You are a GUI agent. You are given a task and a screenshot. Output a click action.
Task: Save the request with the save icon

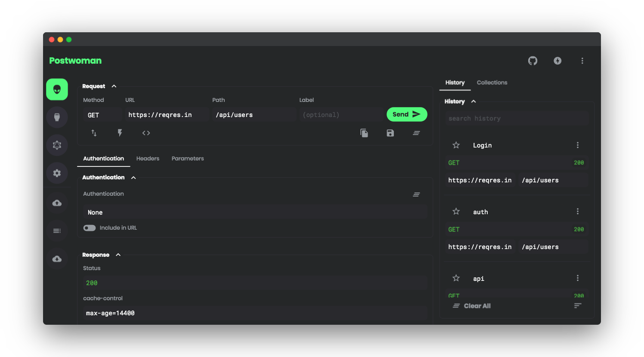click(x=390, y=133)
